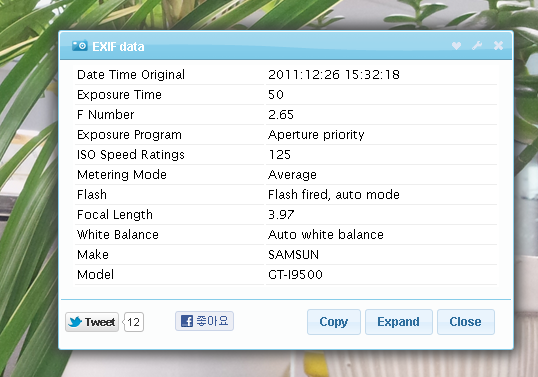The image size is (538, 377).
Task: Click the heart favorite icon in header
Action: (x=456, y=46)
